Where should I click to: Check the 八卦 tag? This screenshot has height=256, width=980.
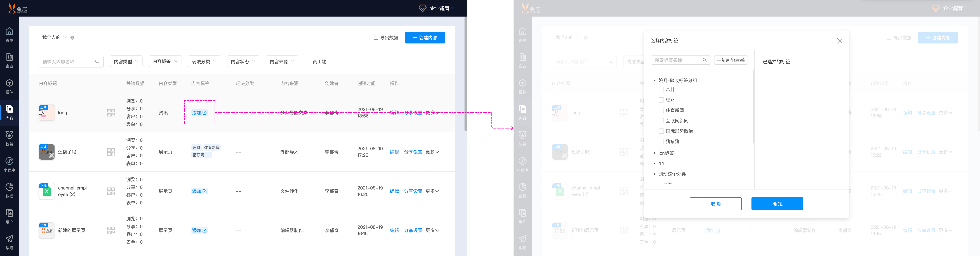tap(661, 90)
